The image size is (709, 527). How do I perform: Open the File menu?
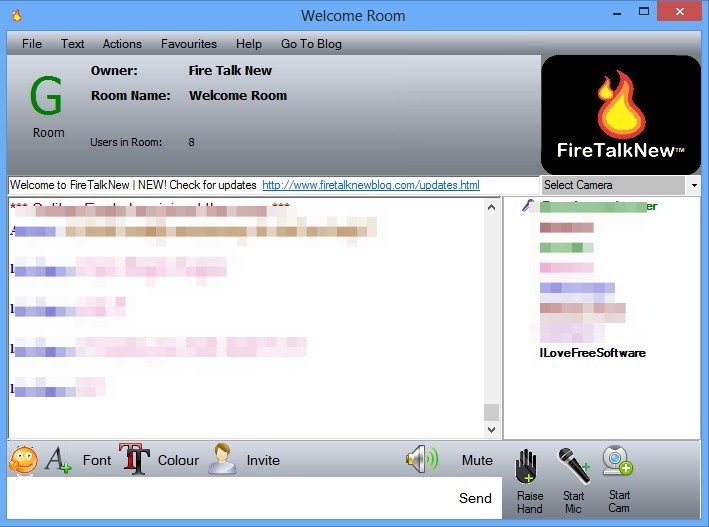point(32,44)
